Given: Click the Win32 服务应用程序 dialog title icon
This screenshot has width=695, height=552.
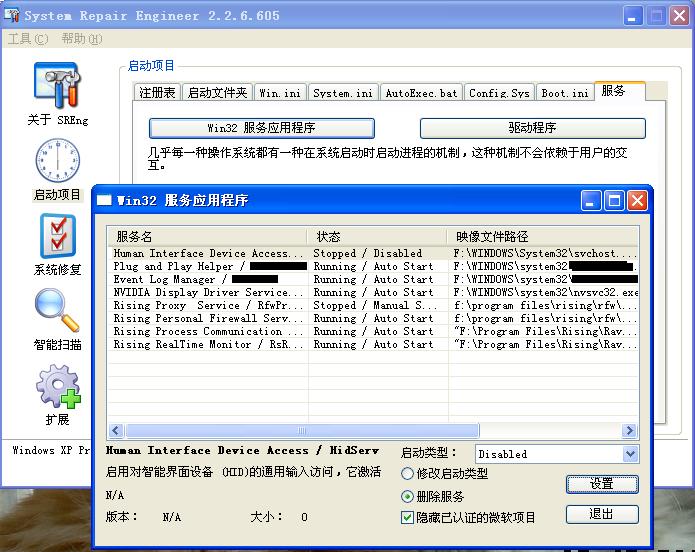Looking at the screenshot, I should pyautogui.click(x=104, y=200).
